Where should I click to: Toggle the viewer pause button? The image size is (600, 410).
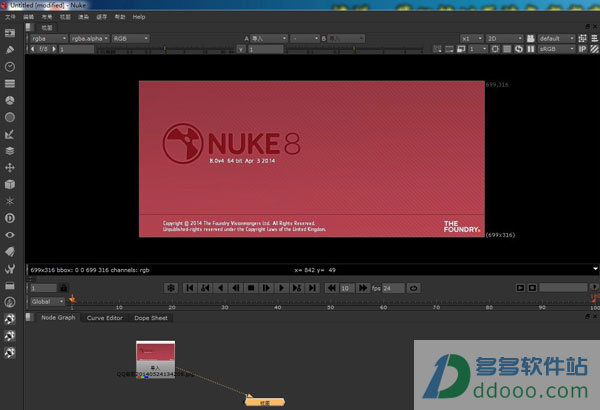click(531, 49)
